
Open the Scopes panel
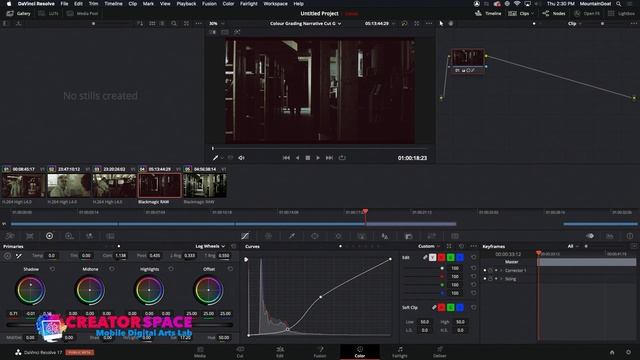[x=610, y=236]
